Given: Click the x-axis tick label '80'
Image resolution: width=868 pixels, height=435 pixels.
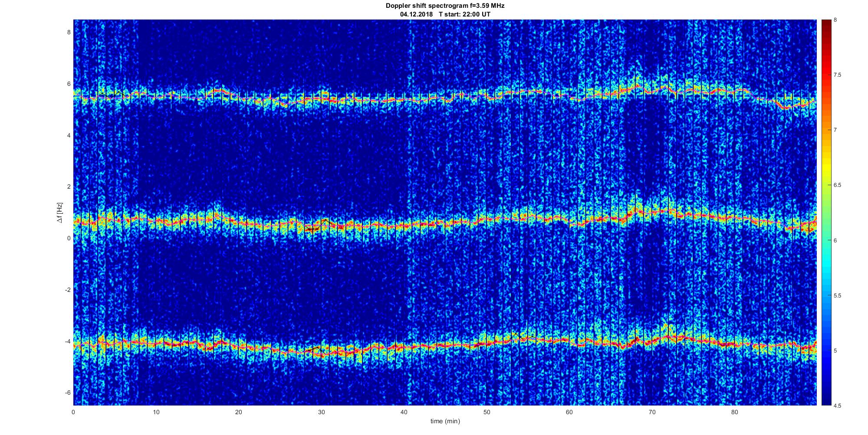Looking at the screenshot, I should point(735,412).
